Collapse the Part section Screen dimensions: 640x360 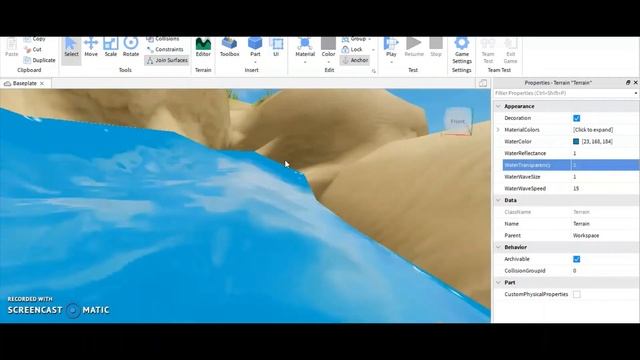[x=498, y=282]
